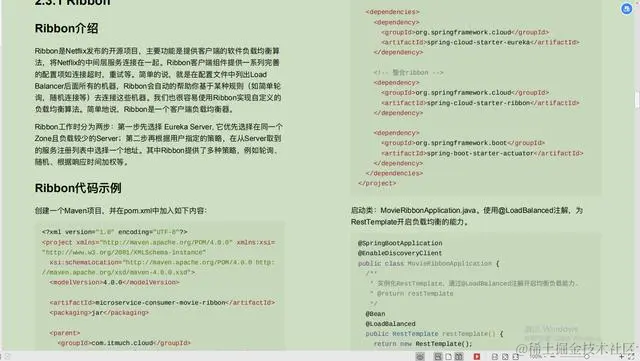Click the "@LoadBalanced" annotation in code
The height and width of the screenshot is (361, 640).
click(x=391, y=324)
